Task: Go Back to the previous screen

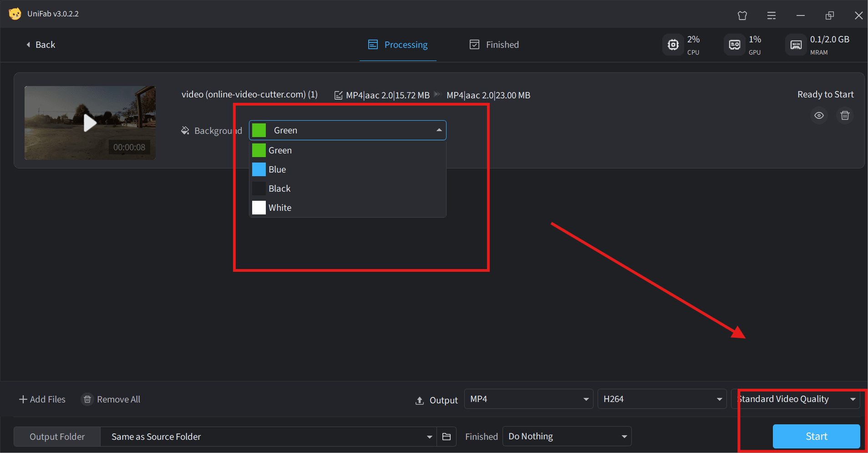Action: click(x=41, y=45)
